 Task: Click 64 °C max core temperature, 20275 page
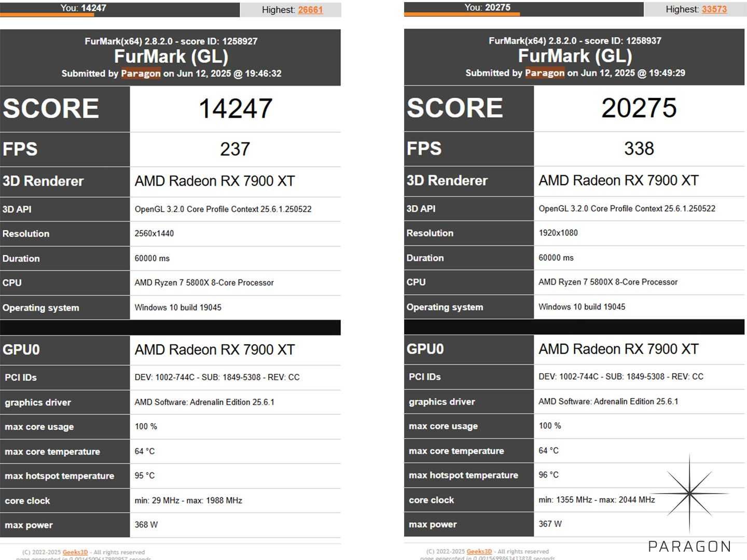[x=549, y=451]
